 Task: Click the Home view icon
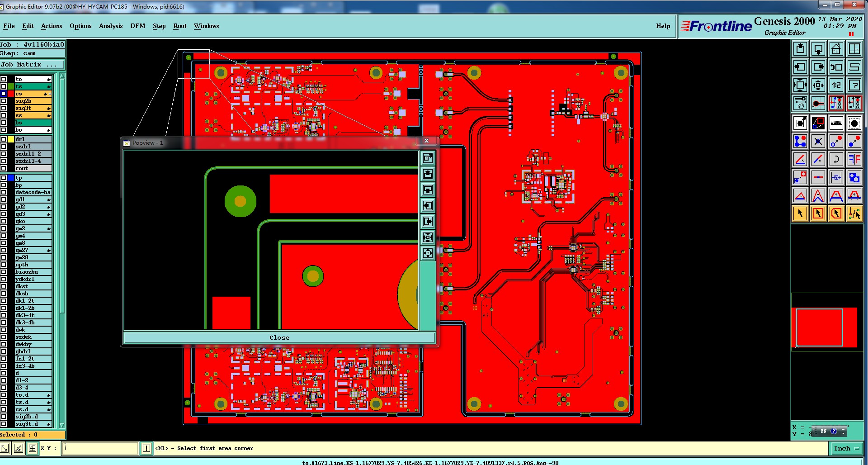(x=836, y=49)
